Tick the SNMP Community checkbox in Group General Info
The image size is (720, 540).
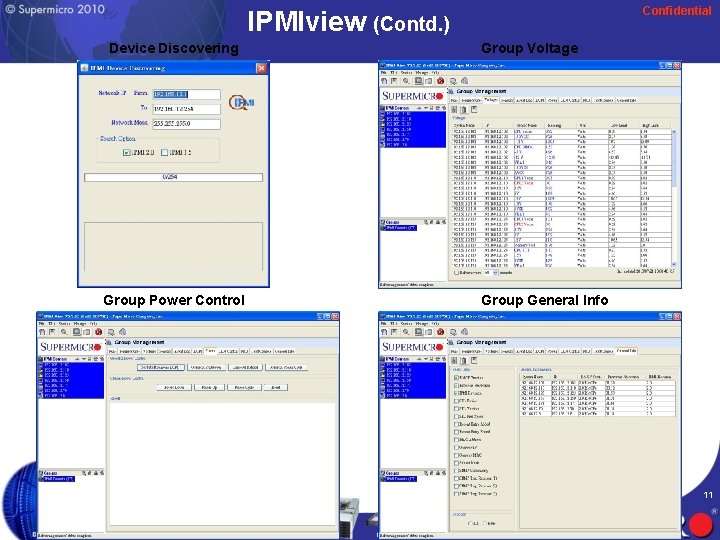coord(456,471)
